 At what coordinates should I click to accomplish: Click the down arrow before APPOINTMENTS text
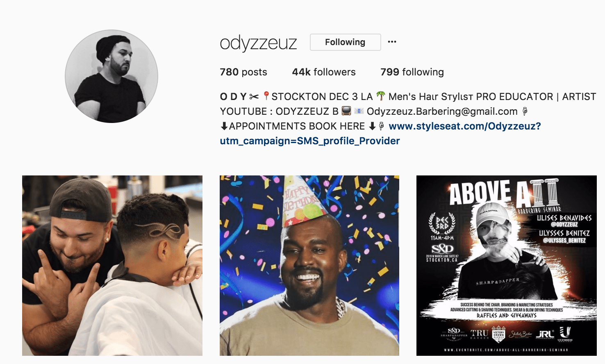(224, 126)
